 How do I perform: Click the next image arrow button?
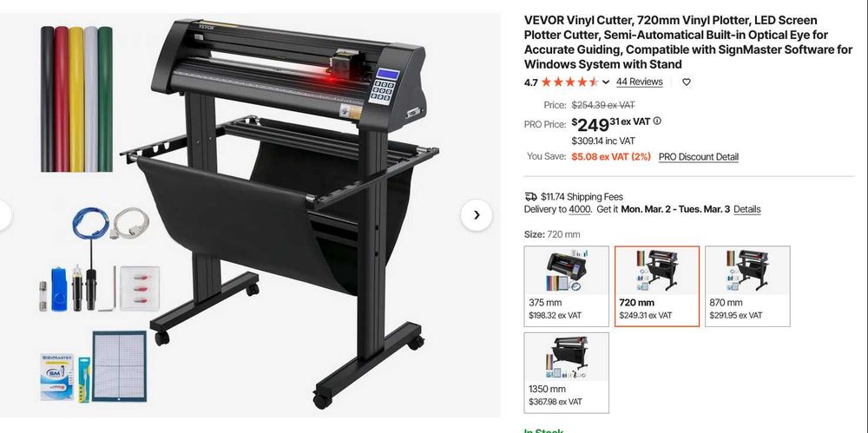(477, 215)
